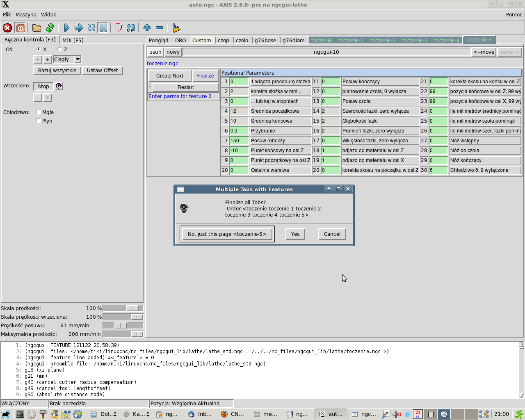
Task: Open the terminal icon in the taskbar
Action: click(x=20, y=414)
